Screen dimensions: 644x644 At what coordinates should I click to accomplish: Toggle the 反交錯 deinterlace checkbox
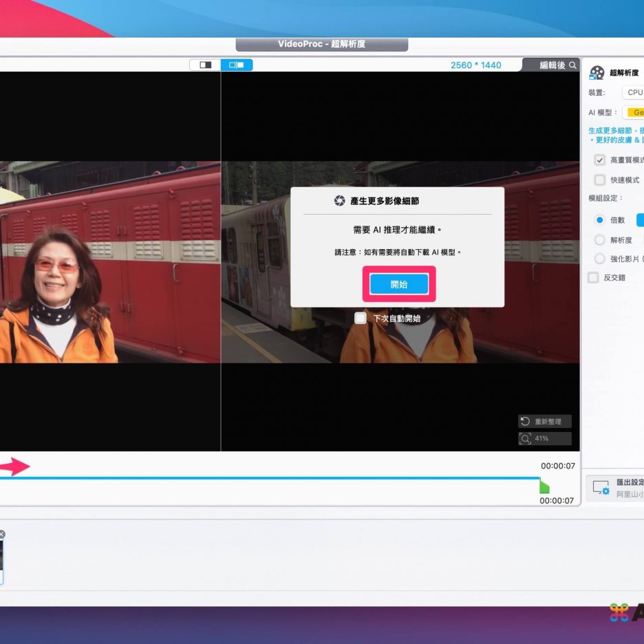(x=593, y=277)
